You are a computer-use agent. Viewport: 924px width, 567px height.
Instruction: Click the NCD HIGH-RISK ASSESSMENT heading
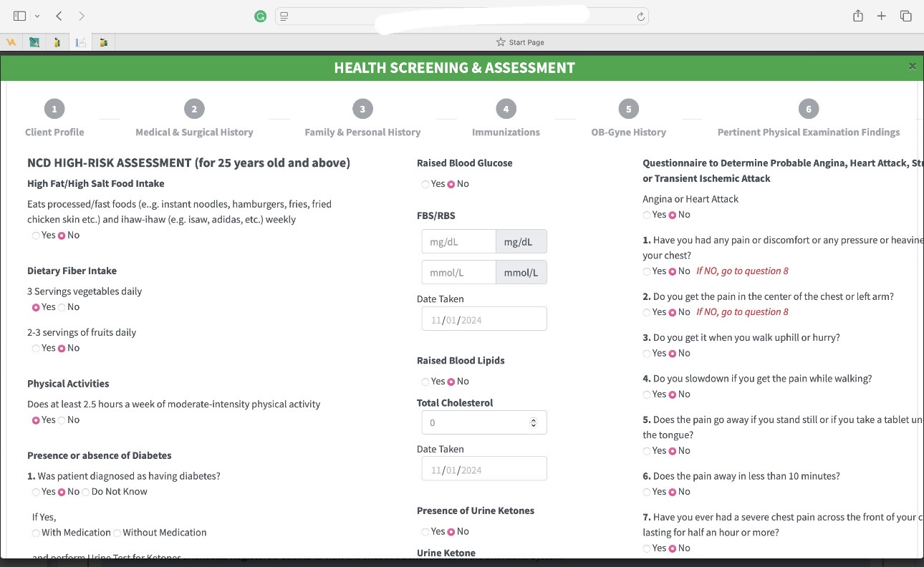click(189, 163)
